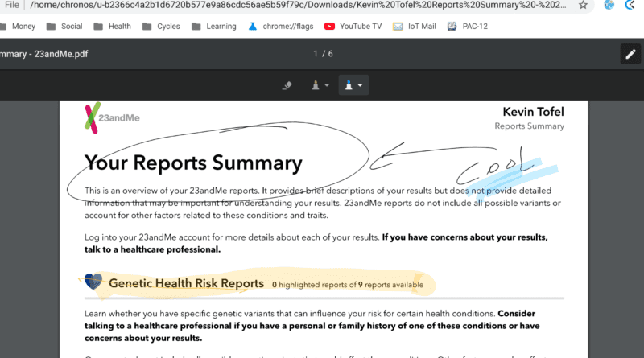Open the pen tool options dropdown arrow
Viewport: 644px width, 358px height.
327,85
